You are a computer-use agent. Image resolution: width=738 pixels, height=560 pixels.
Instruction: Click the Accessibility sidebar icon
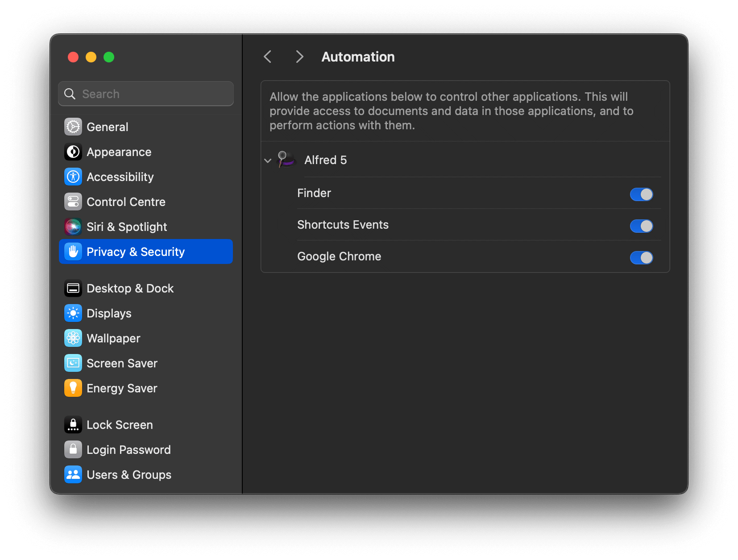point(73,177)
